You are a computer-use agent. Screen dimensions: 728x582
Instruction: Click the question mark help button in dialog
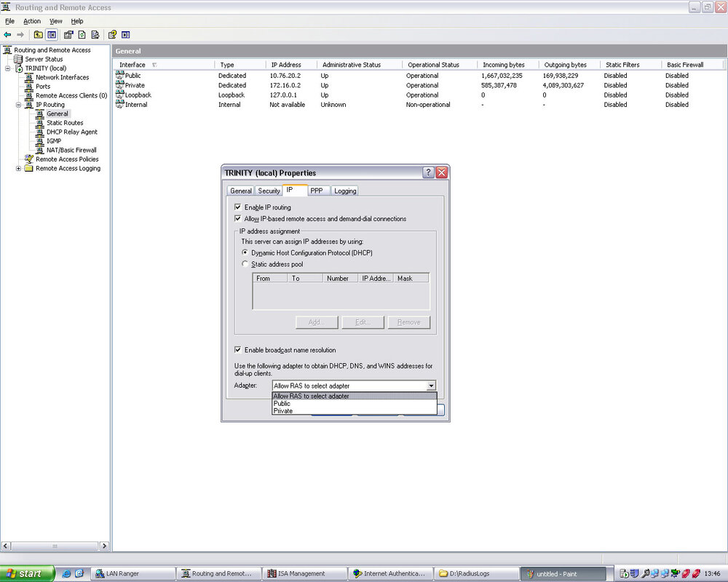[428, 172]
